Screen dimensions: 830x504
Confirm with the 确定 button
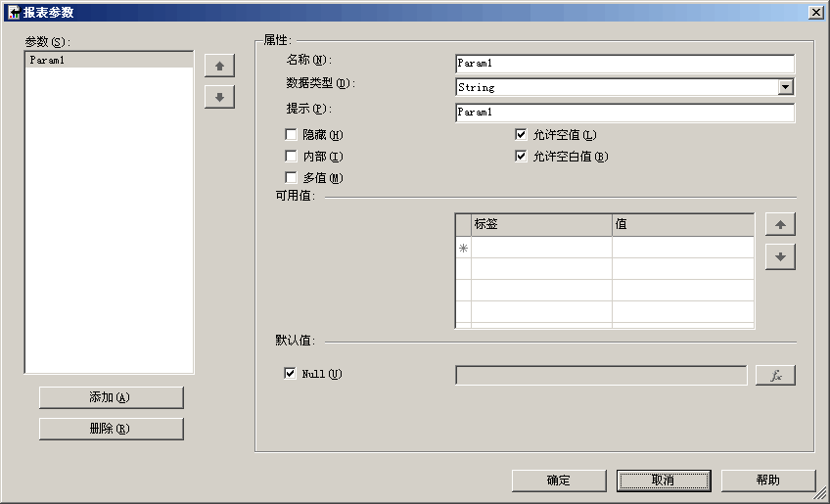coord(559,481)
